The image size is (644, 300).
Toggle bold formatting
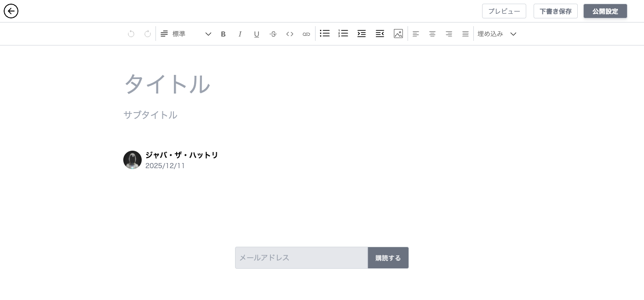tap(223, 34)
